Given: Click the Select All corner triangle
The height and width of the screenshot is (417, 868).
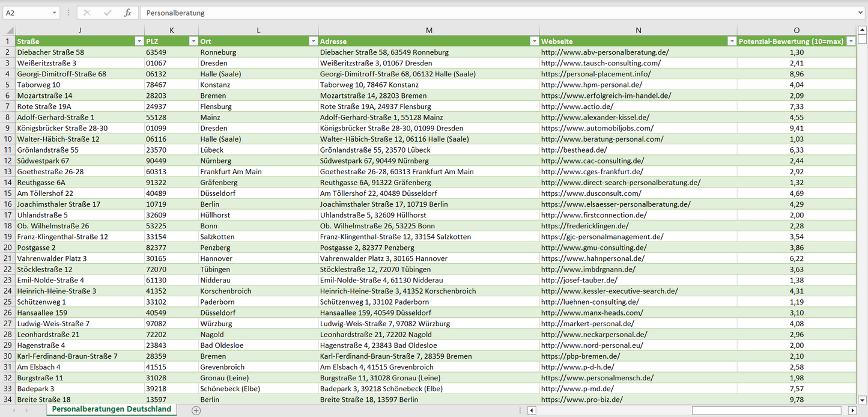Looking at the screenshot, I should coord(9,30).
